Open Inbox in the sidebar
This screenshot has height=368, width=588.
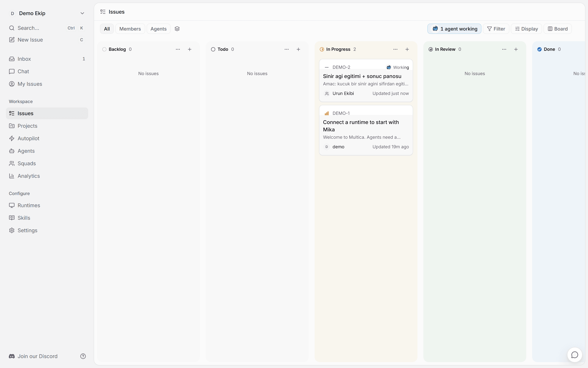coord(47,59)
